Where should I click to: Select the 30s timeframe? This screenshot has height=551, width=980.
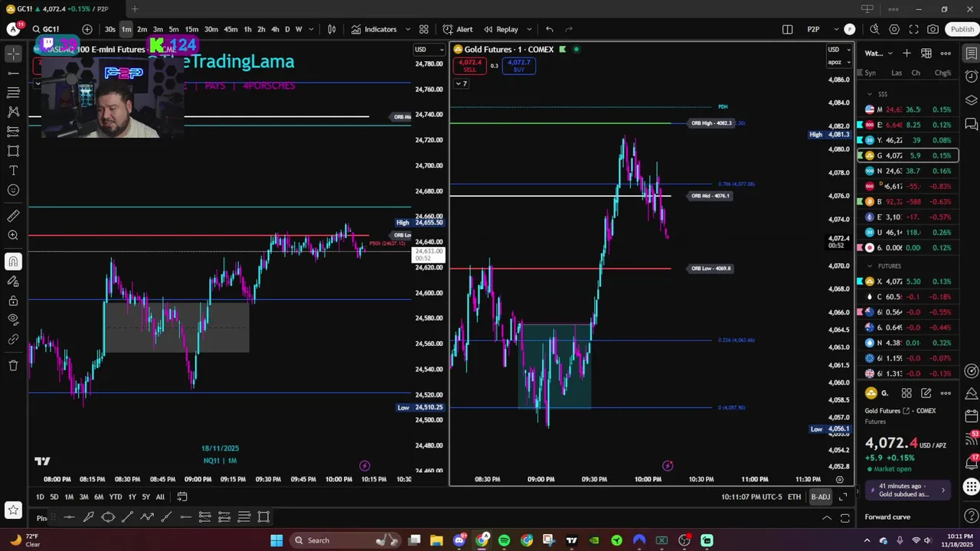point(110,29)
